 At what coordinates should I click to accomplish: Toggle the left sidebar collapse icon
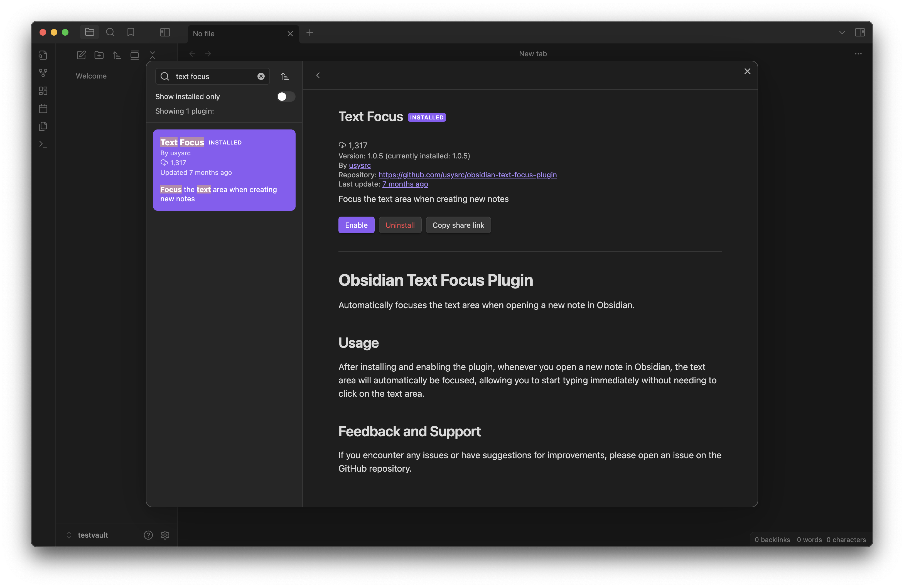[165, 32]
